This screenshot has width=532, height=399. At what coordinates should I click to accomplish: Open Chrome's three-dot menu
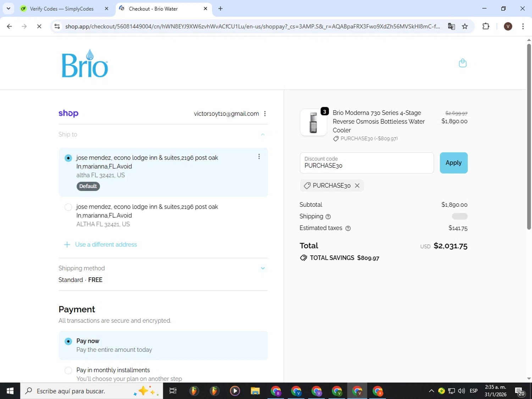523,26
